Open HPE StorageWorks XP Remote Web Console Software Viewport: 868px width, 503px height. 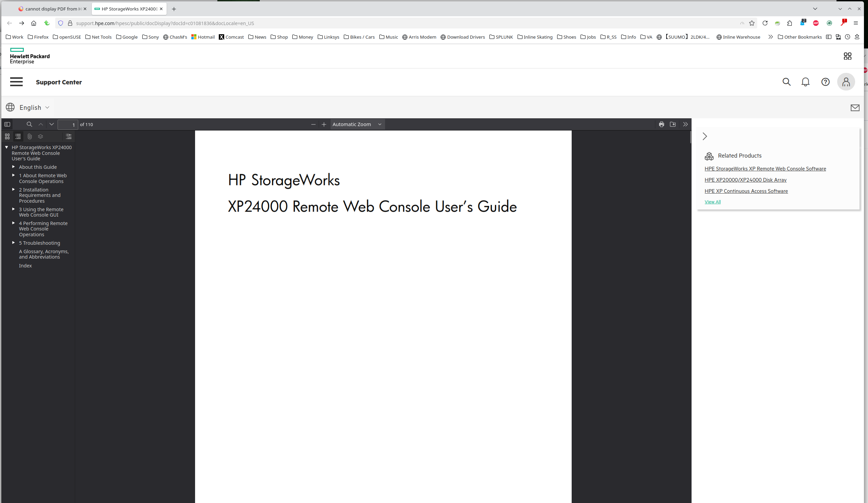[x=765, y=168]
